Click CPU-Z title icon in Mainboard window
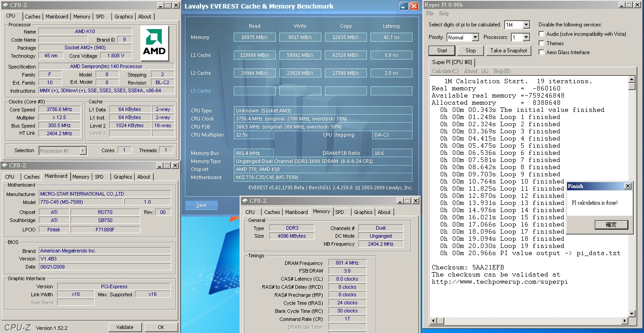 point(5,166)
